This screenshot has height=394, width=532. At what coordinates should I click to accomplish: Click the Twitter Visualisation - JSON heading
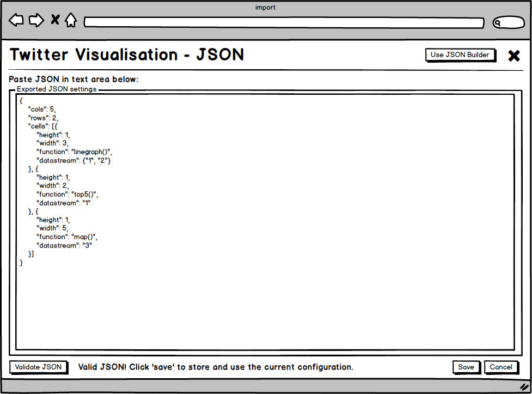point(127,54)
